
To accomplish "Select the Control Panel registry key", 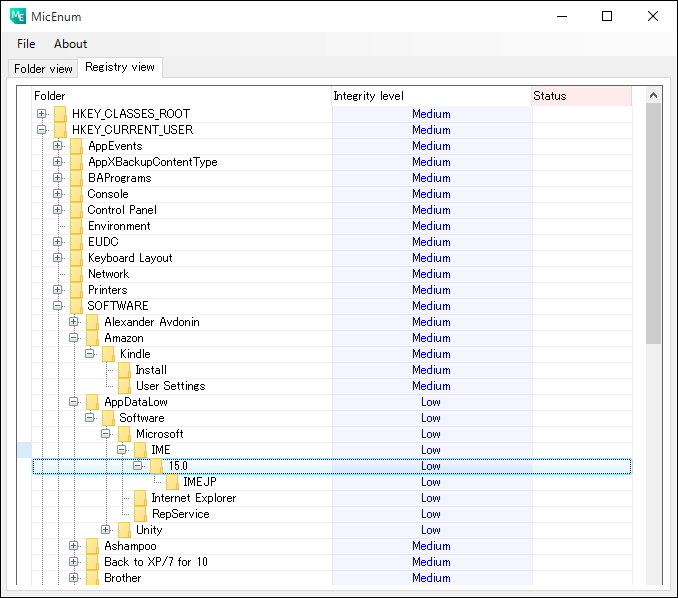I will (122, 210).
